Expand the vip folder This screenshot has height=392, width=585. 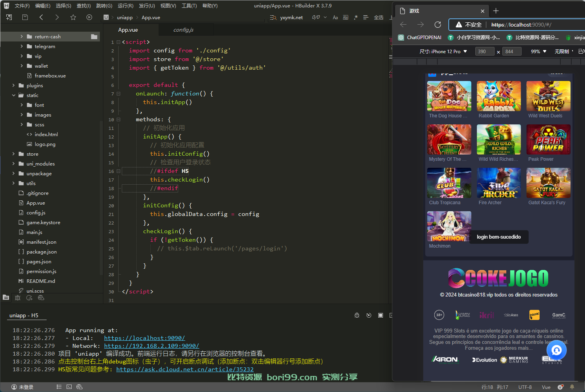(22, 56)
